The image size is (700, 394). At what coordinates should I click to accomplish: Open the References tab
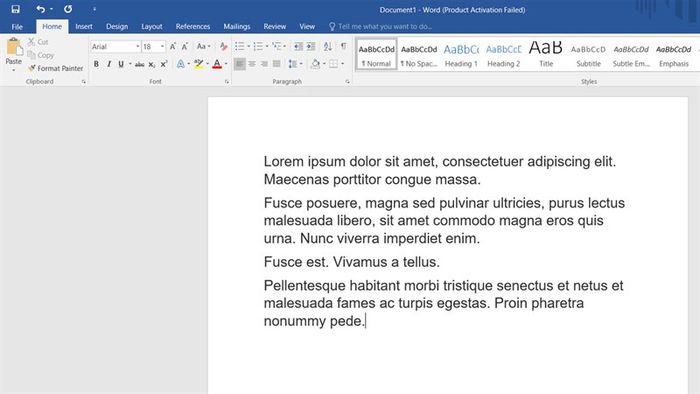[x=193, y=26]
